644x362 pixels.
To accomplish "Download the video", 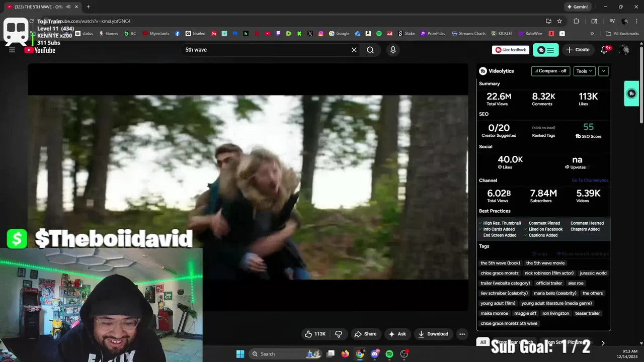I will pos(433,334).
